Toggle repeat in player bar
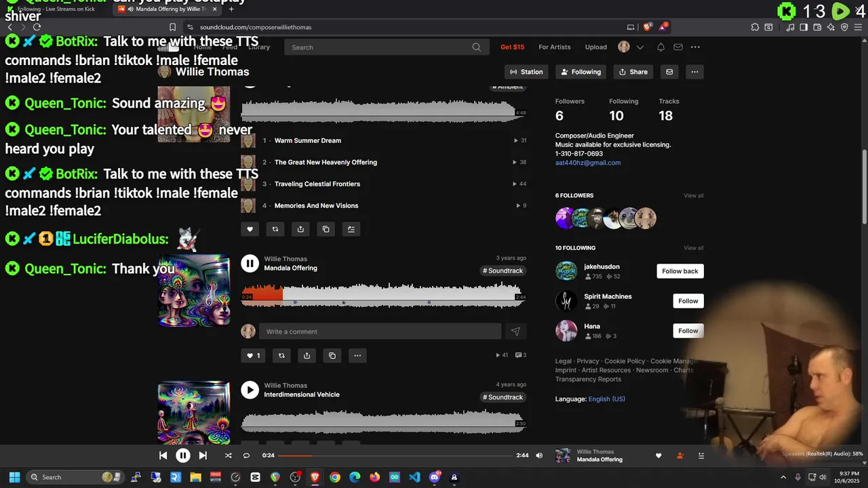Viewport: 868px width, 488px height. pos(246,455)
